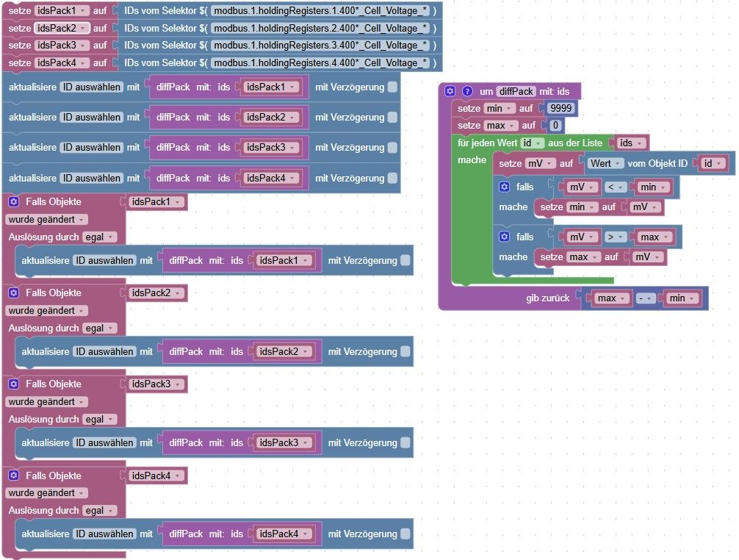Edit selector holdingRegisters.3.400*_Cell_Voltage_* field
The height and width of the screenshot is (560, 739).
(320, 46)
